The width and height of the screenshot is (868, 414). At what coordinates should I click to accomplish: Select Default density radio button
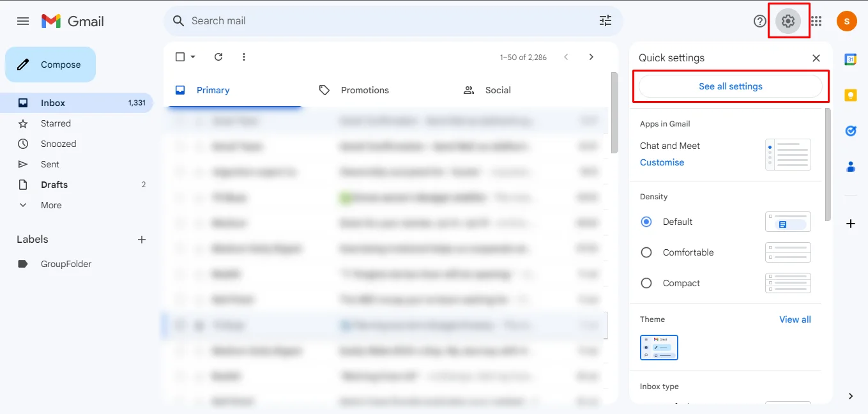pyautogui.click(x=646, y=222)
